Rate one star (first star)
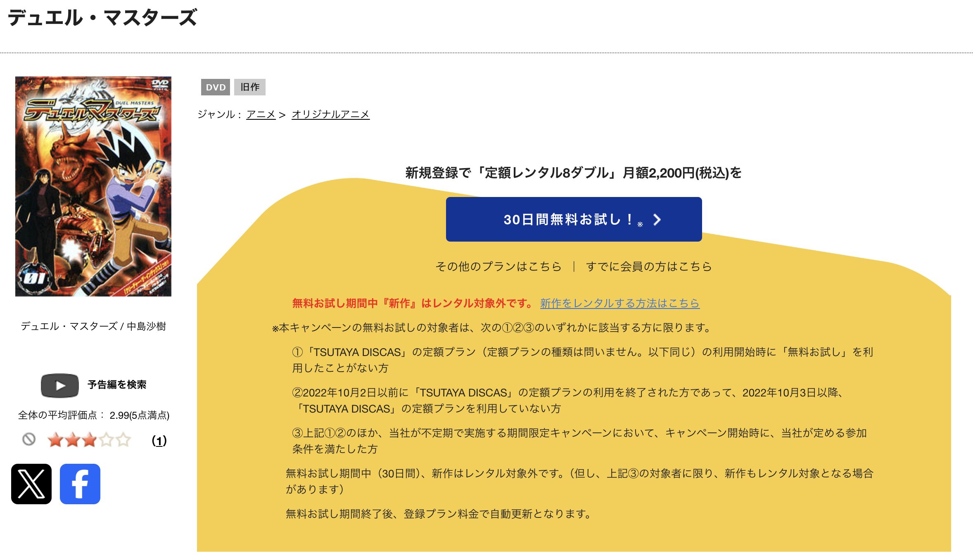This screenshot has height=560, width=973. pos(55,440)
